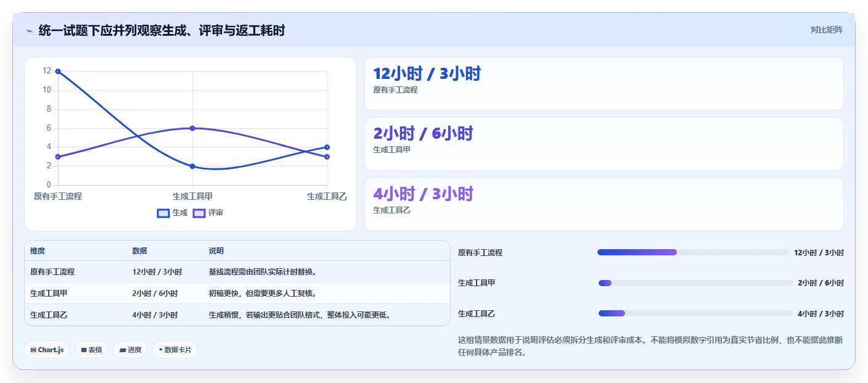This screenshot has height=383, width=868.
Task: Click the table cell 4小时 / 3小时
Action: (x=155, y=315)
